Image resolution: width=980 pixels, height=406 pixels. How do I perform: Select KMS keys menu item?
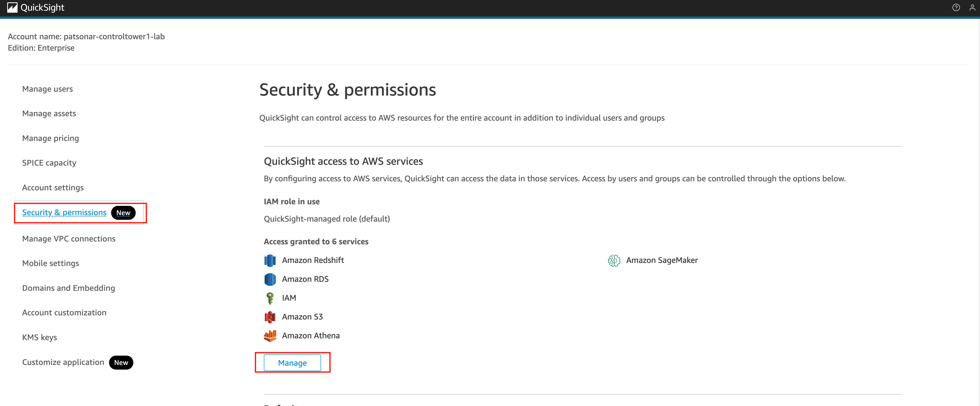[39, 338]
